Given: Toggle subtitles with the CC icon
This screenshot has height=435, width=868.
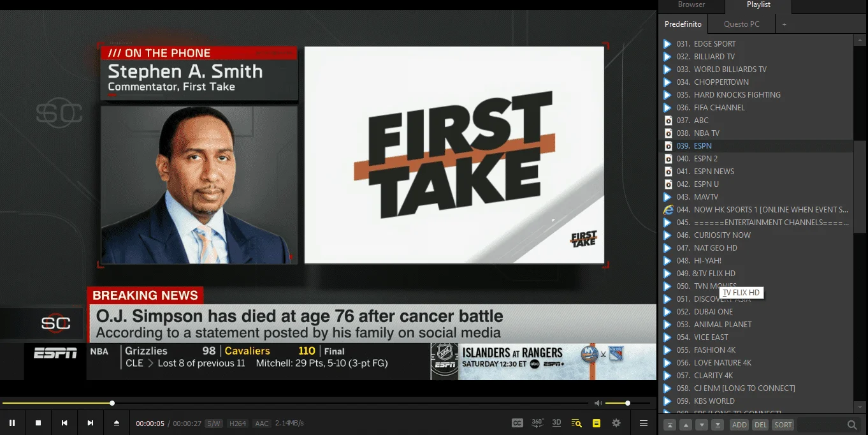Looking at the screenshot, I should click(517, 423).
